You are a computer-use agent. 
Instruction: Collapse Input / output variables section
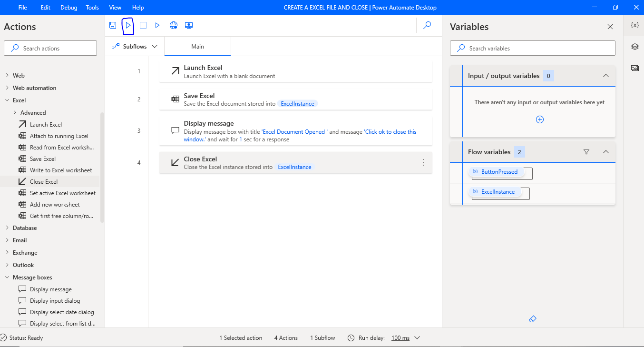[605, 76]
